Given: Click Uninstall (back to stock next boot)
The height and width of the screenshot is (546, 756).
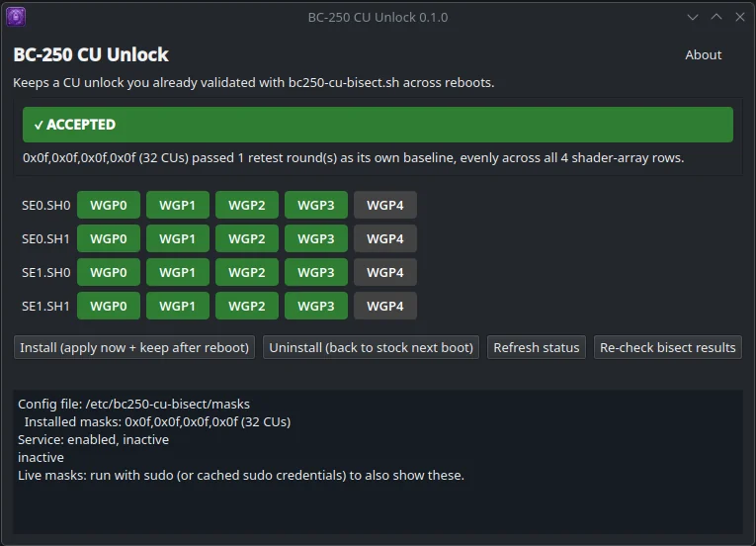Looking at the screenshot, I should [x=371, y=347].
